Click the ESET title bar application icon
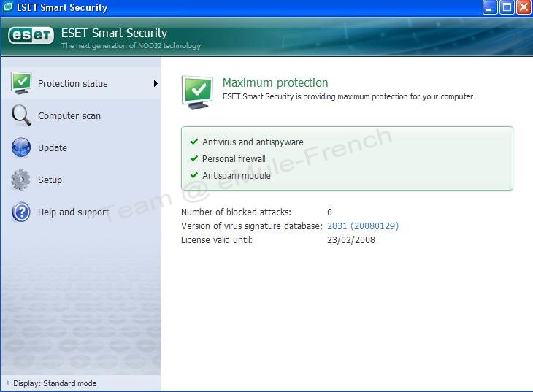This screenshot has width=533, height=392. coord(7,7)
